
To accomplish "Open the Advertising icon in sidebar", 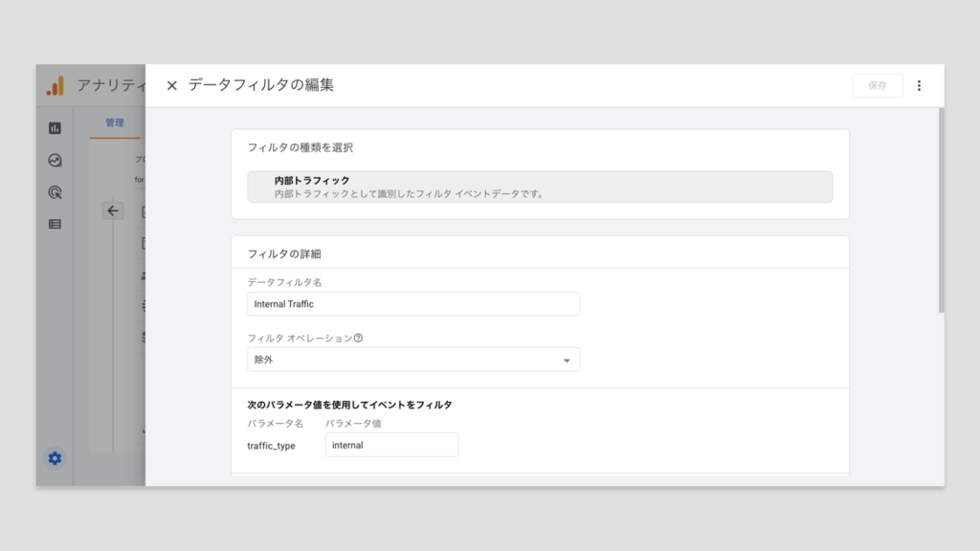I will tap(55, 192).
